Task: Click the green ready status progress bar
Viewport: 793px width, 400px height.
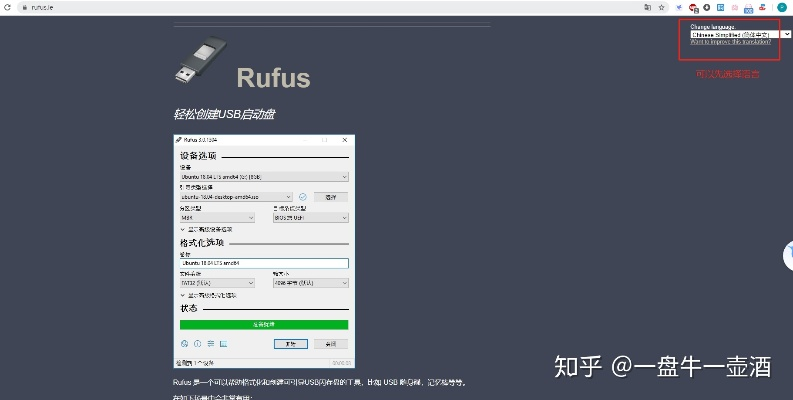Action: pos(264,325)
